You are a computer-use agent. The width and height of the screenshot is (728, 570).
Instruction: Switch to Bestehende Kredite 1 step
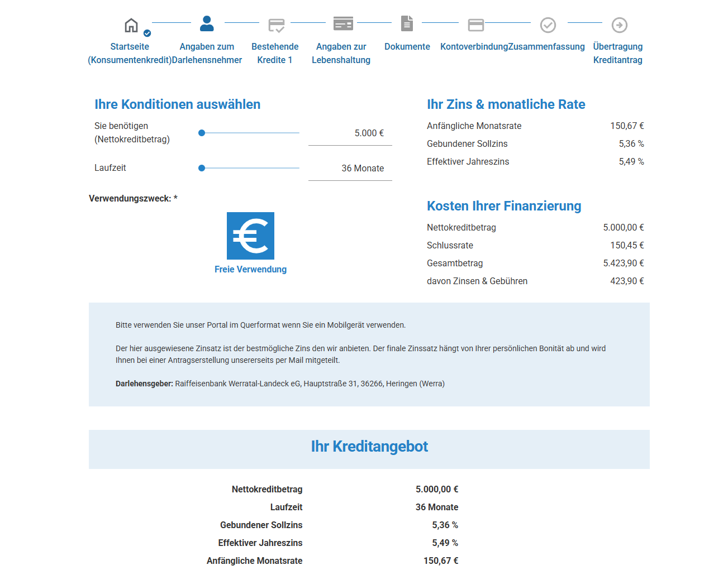275,54
